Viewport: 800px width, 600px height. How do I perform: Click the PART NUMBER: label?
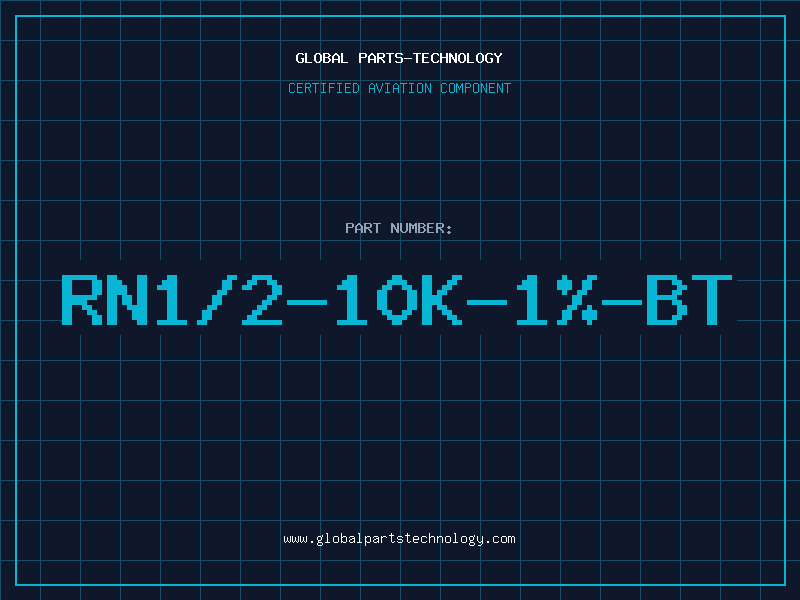[399, 228]
